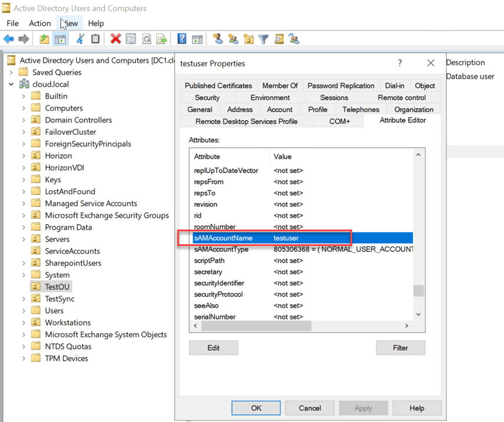Open Find Objects in Active Directory icon
The height and width of the screenshot is (422, 504).
pos(280,39)
